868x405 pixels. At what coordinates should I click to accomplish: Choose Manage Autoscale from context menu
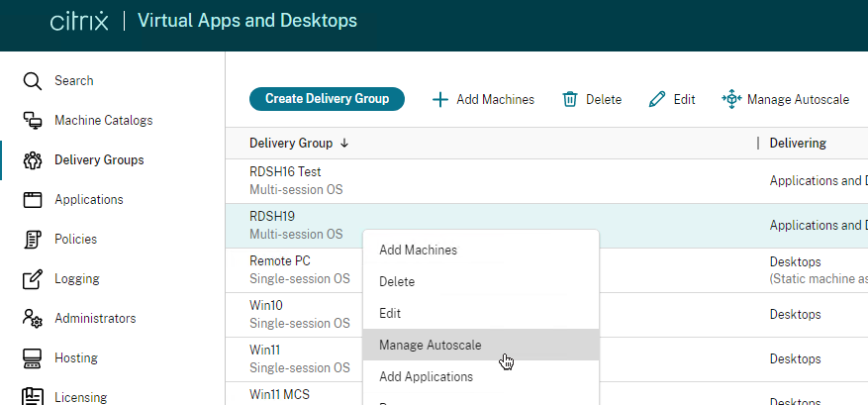(481, 346)
